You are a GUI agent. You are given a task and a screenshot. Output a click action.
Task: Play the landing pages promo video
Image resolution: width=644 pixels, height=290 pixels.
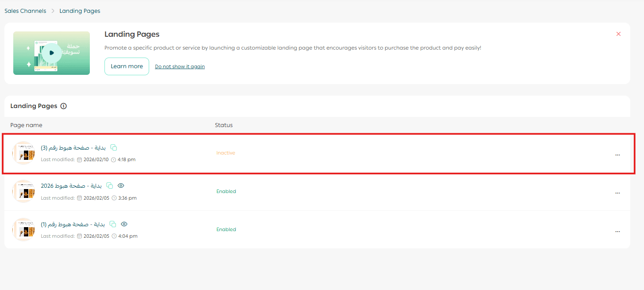coord(52,53)
